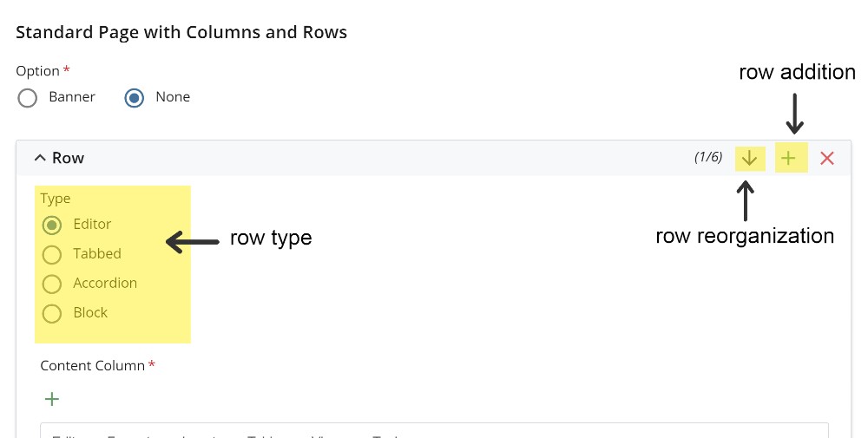The height and width of the screenshot is (438, 868).
Task: Collapse the Row section with the chevron
Action: 39,158
